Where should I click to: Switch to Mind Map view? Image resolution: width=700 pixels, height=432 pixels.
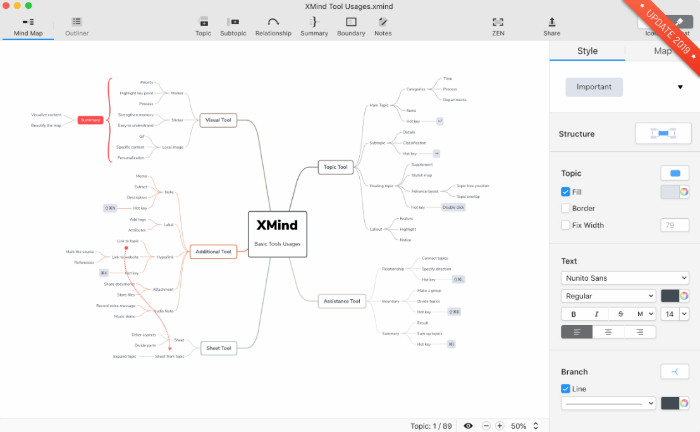pyautogui.click(x=28, y=27)
